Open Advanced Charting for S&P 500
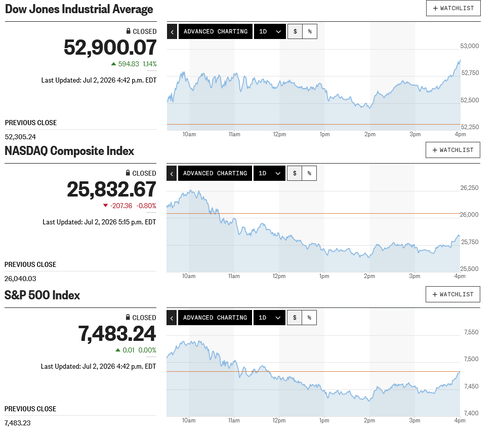Image resolution: width=500 pixels, height=429 pixels. tap(215, 318)
